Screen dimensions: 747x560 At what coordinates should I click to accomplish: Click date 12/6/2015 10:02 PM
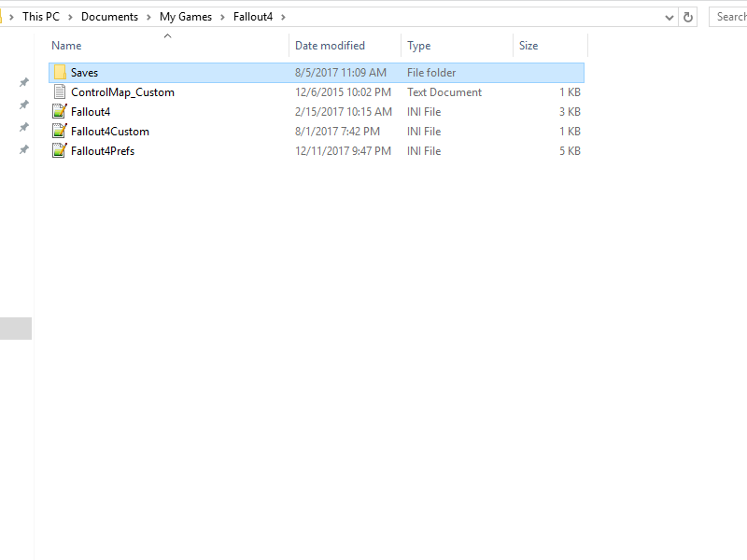343,91
